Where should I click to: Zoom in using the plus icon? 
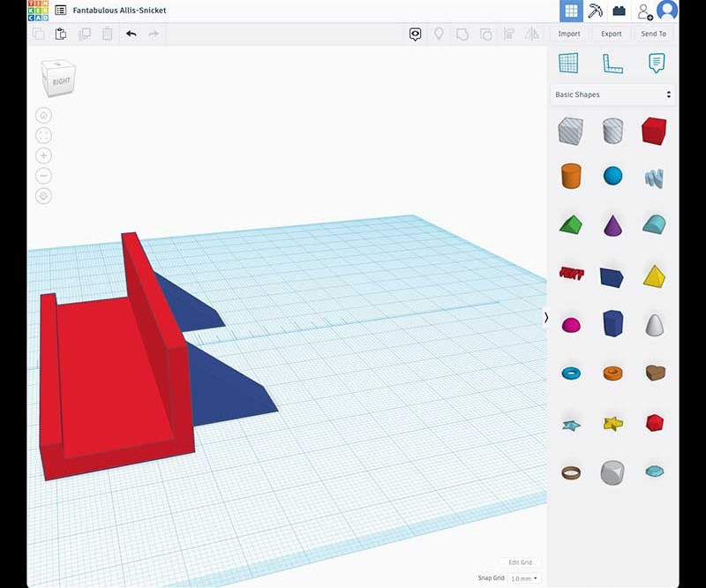click(44, 155)
